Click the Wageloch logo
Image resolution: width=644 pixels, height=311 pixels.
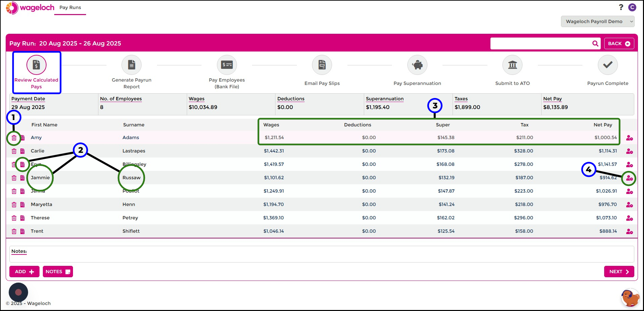(x=30, y=8)
